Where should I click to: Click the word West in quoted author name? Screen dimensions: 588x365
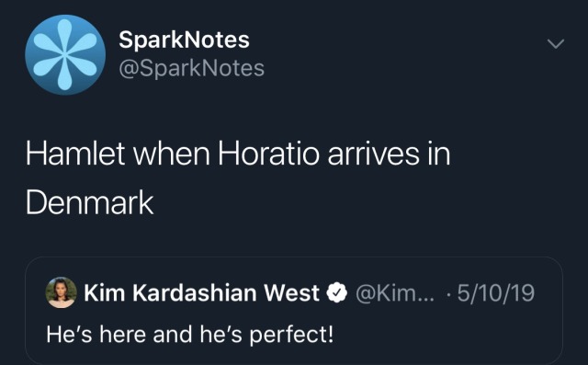(291, 293)
